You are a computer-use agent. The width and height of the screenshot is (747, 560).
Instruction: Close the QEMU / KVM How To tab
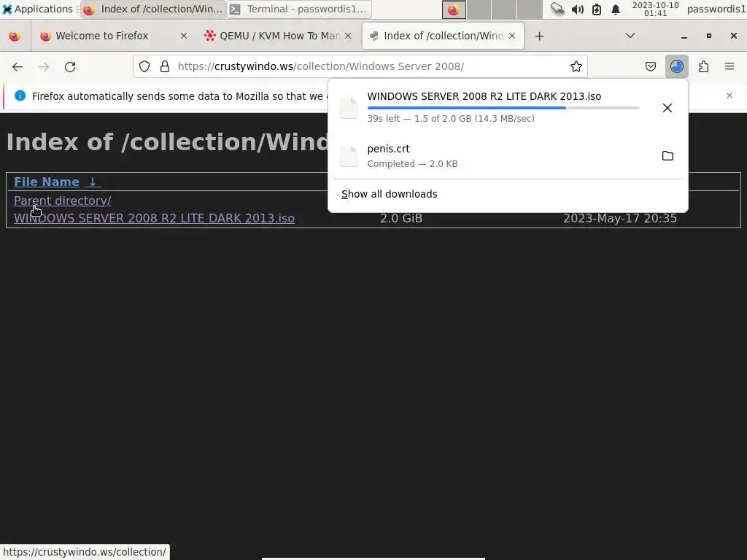point(348,36)
